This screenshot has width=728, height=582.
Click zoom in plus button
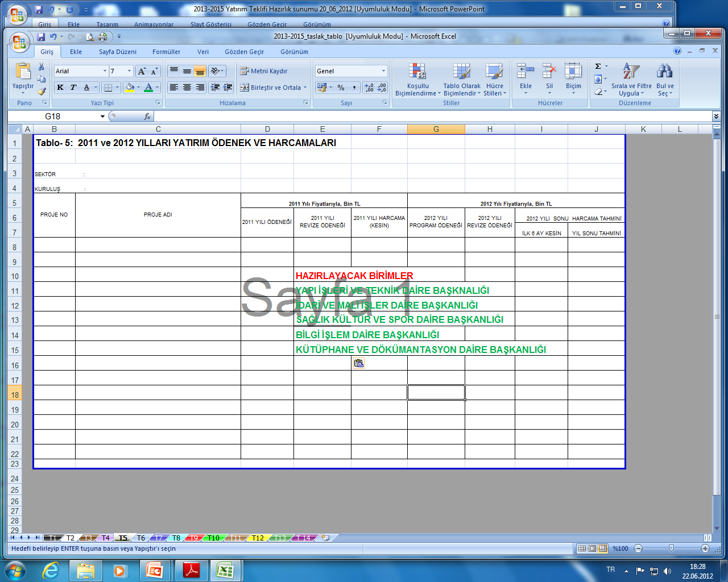point(705,548)
